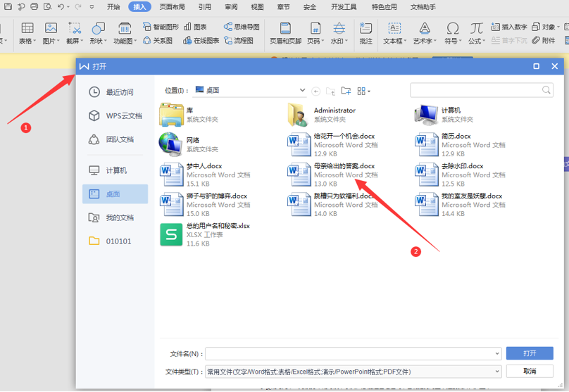Select file 梦中人.docx
This screenshot has width=569, height=392.
[x=205, y=175]
